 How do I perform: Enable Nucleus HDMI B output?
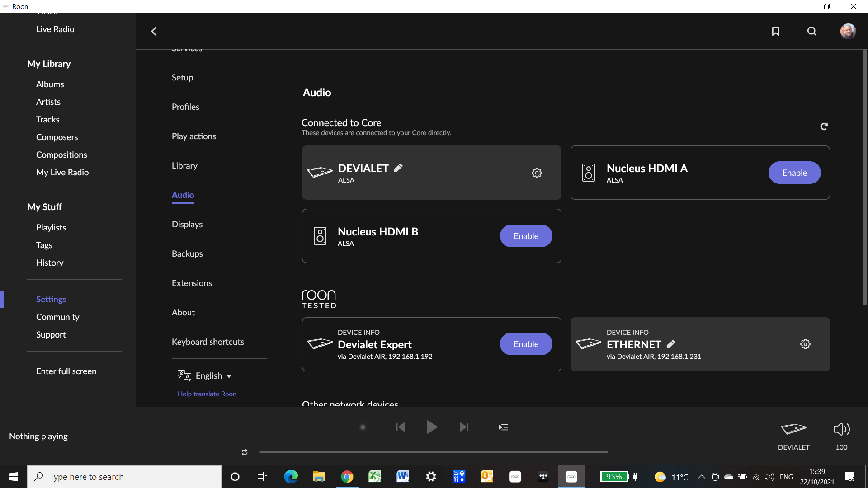point(526,236)
